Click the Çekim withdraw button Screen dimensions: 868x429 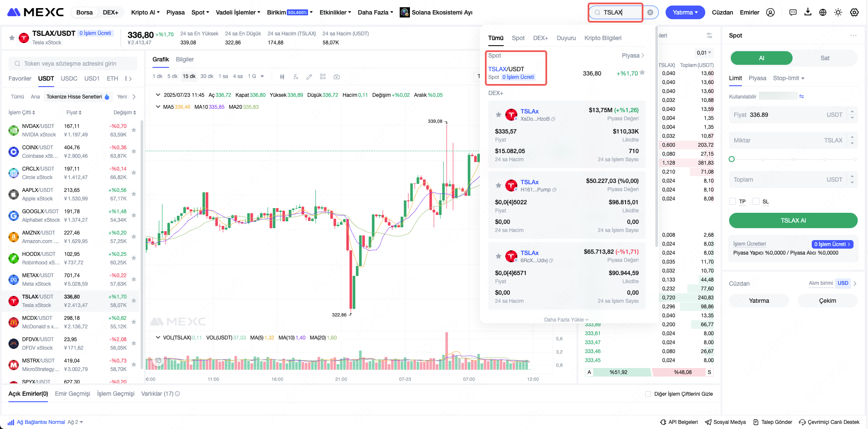[827, 301]
